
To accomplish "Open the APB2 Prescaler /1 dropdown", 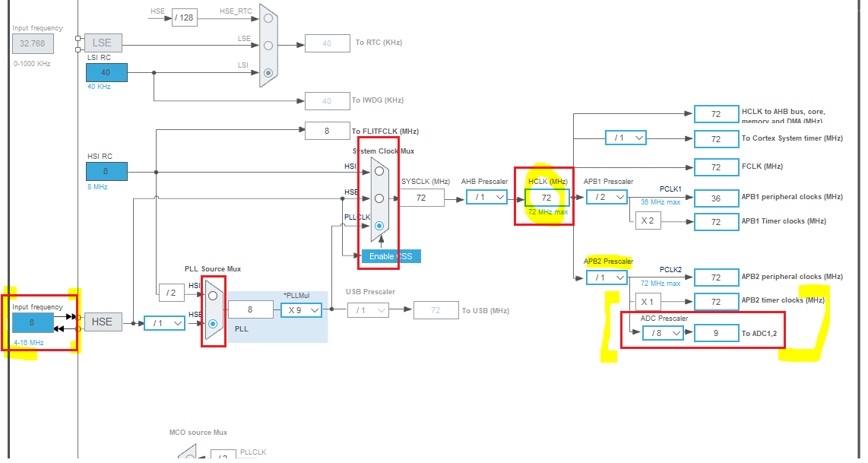I will [607, 277].
